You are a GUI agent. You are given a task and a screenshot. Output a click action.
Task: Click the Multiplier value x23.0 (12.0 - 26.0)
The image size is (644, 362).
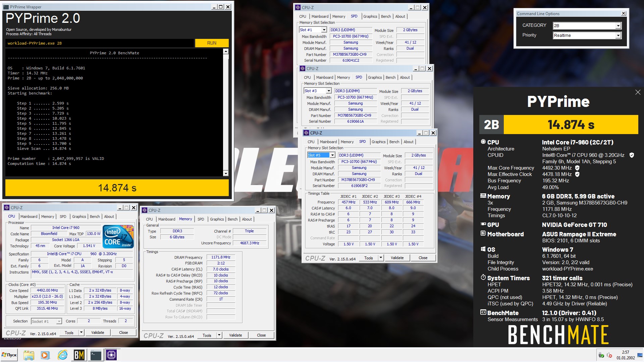click(x=47, y=296)
